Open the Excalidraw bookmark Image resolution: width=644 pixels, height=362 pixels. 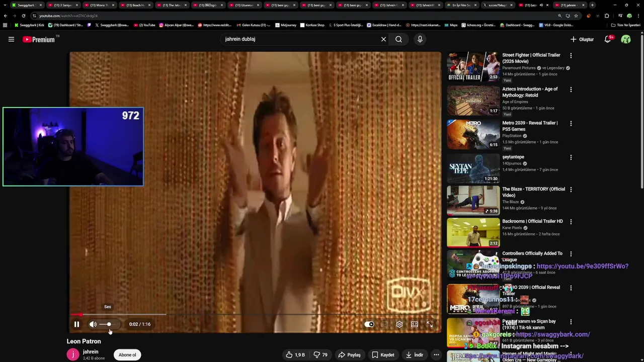(384, 25)
